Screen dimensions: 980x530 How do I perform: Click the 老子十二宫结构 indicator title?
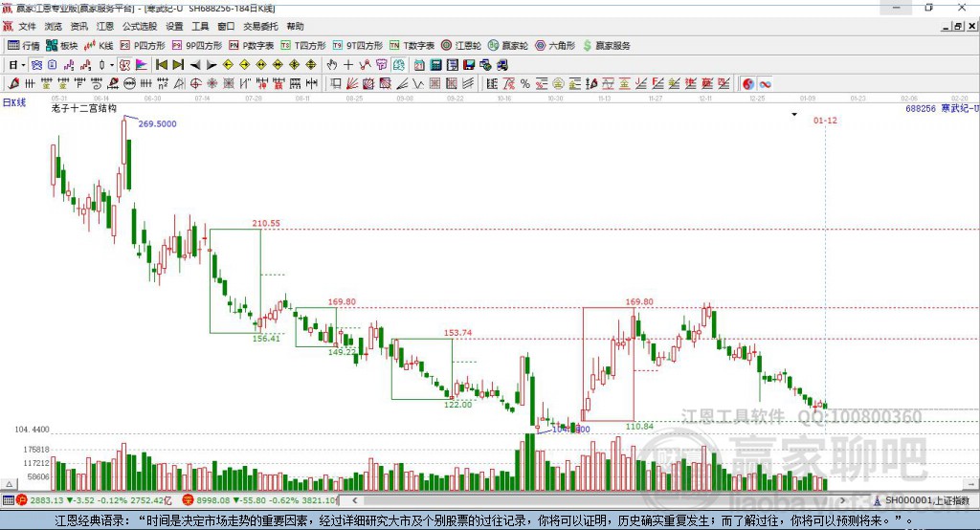click(x=84, y=108)
